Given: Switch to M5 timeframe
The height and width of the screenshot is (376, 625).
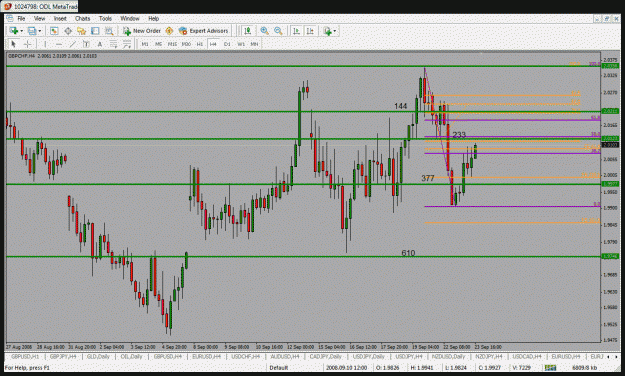Looking at the screenshot, I should [158, 44].
